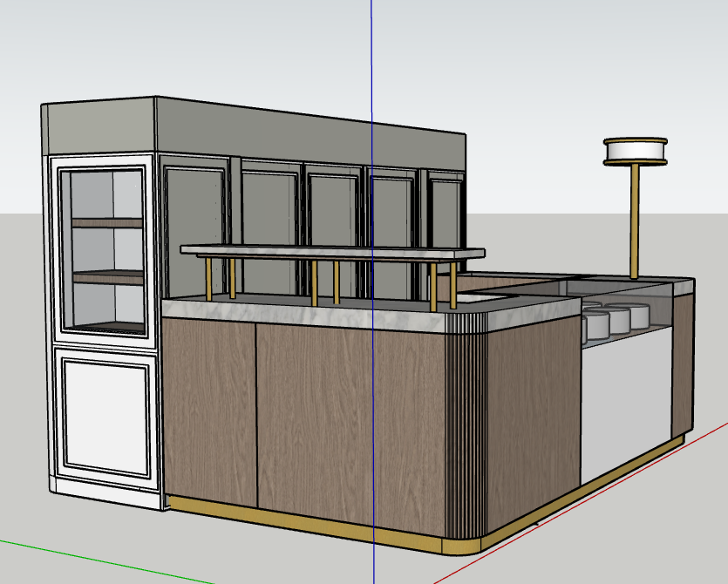728x584 pixels.
Task: Select the gold kick plate at the counter base
Action: 325,526
